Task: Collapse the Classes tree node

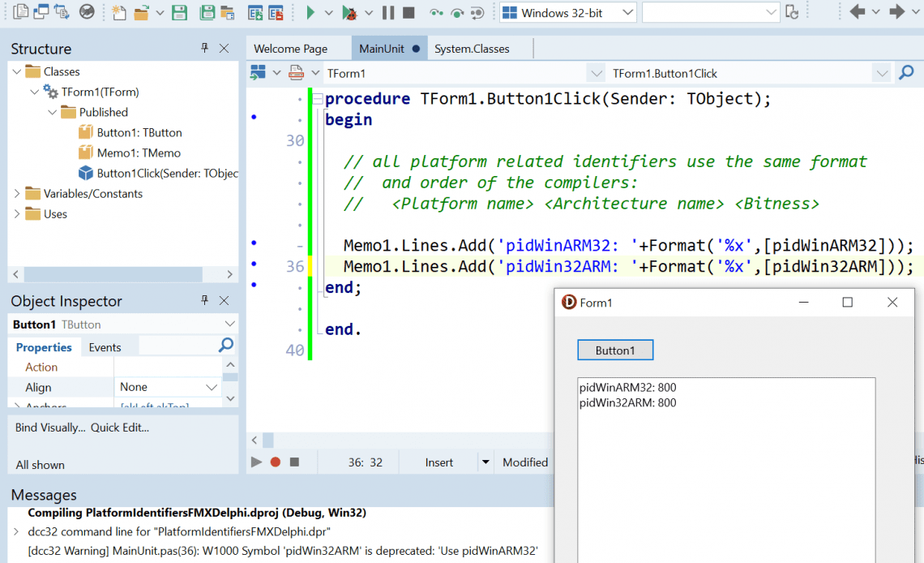Action: [x=16, y=72]
